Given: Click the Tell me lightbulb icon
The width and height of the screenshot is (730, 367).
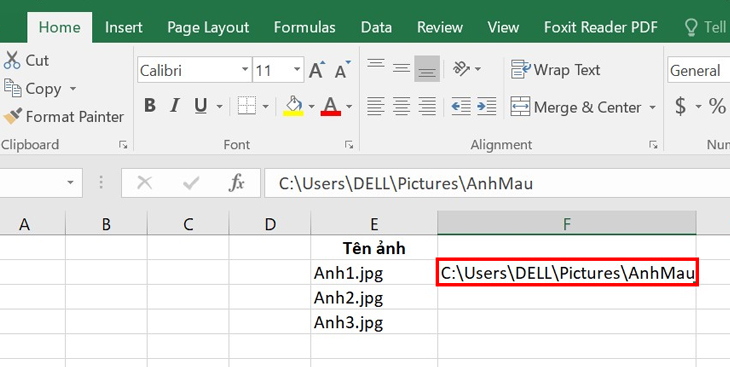Looking at the screenshot, I should 691,27.
